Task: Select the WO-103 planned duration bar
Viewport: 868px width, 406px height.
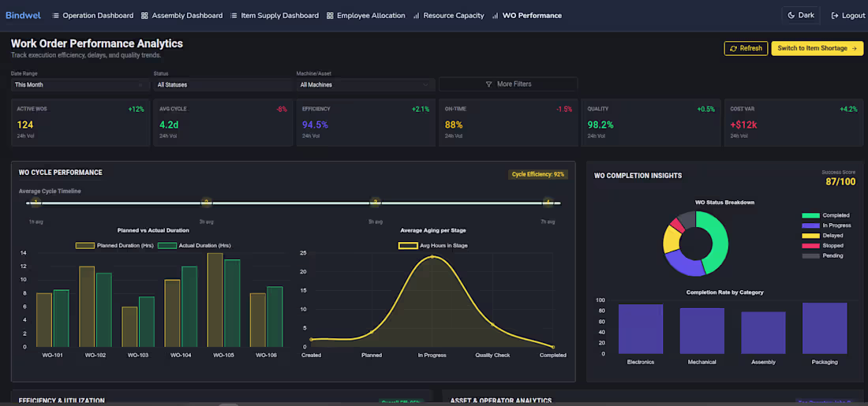Action: [129, 327]
